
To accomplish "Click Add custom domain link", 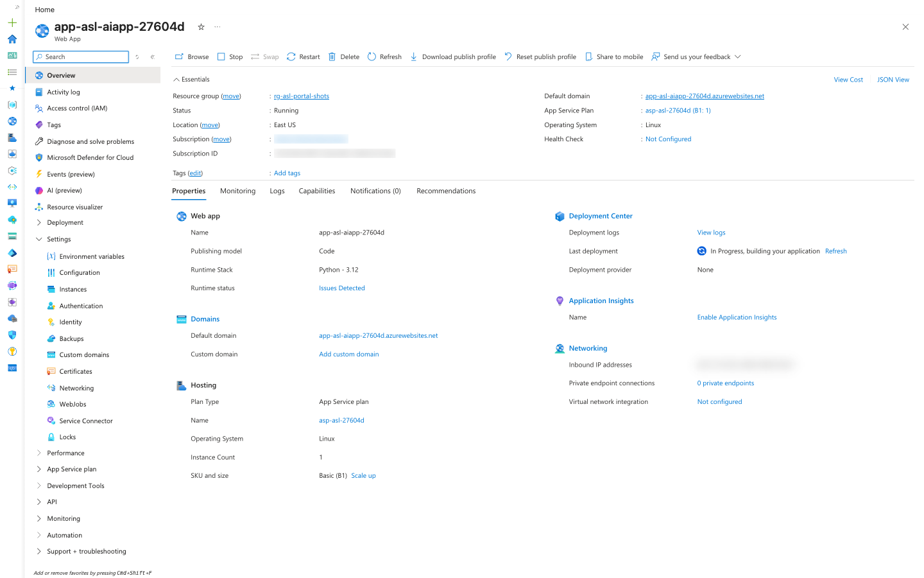I will point(349,355).
